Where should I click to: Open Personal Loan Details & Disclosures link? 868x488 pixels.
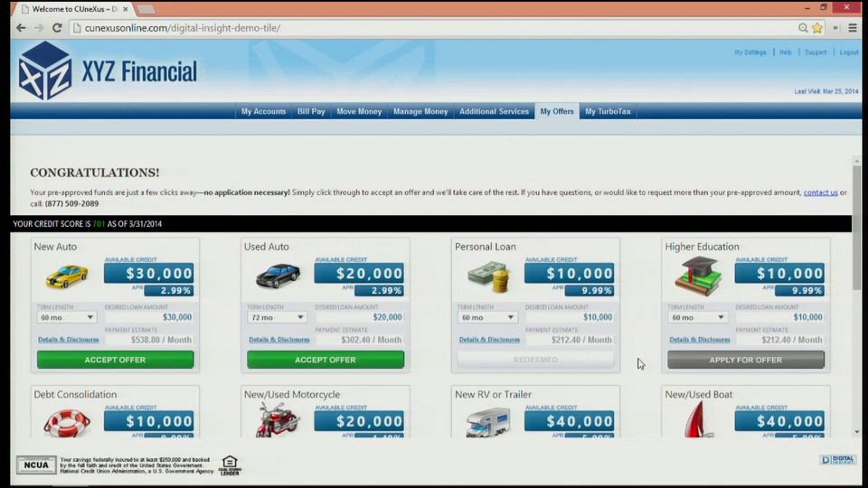point(489,340)
